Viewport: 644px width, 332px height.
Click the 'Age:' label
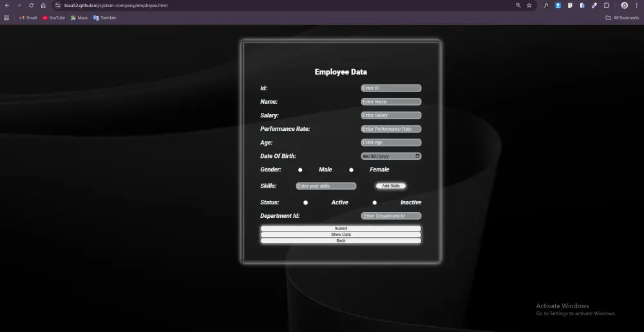pos(267,142)
